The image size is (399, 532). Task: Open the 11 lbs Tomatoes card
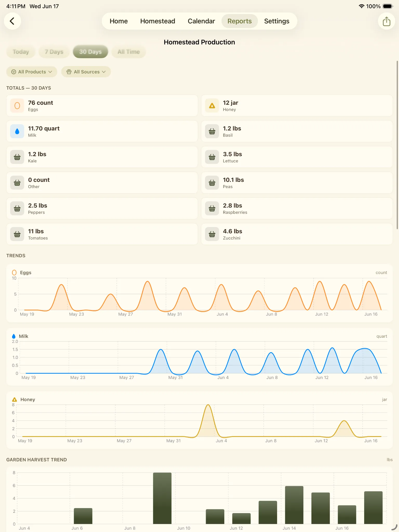102,234
